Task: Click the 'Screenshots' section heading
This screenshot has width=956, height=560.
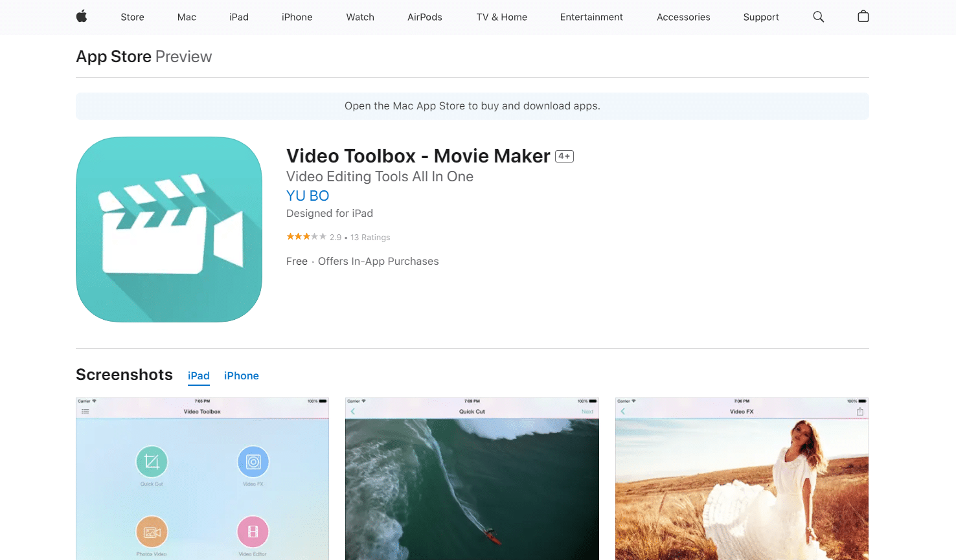Action: tap(124, 375)
